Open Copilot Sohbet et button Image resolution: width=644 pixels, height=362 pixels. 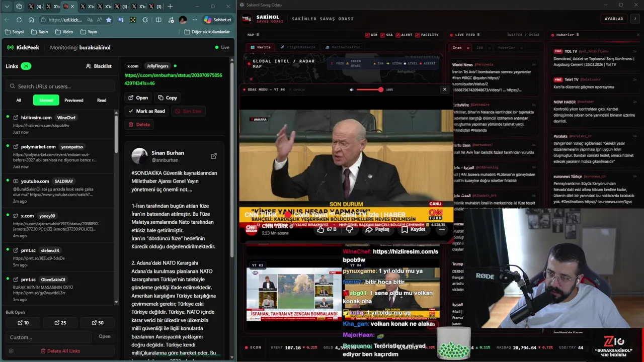(x=217, y=20)
